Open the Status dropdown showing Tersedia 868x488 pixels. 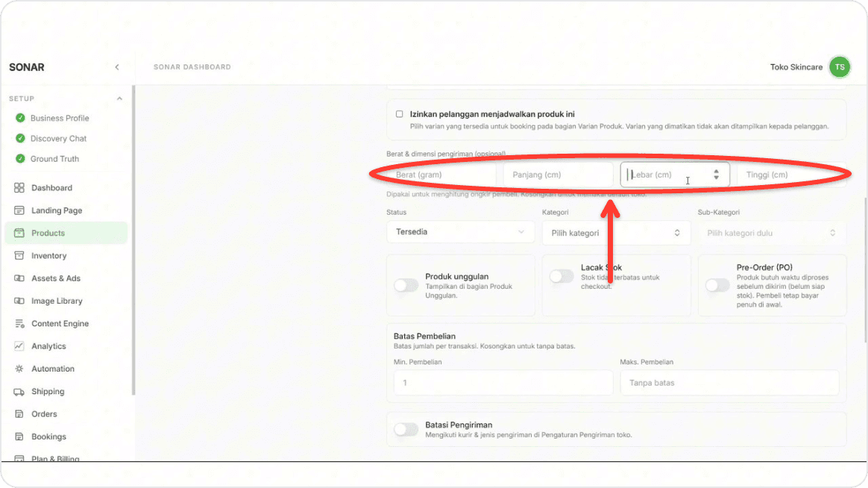[461, 232]
